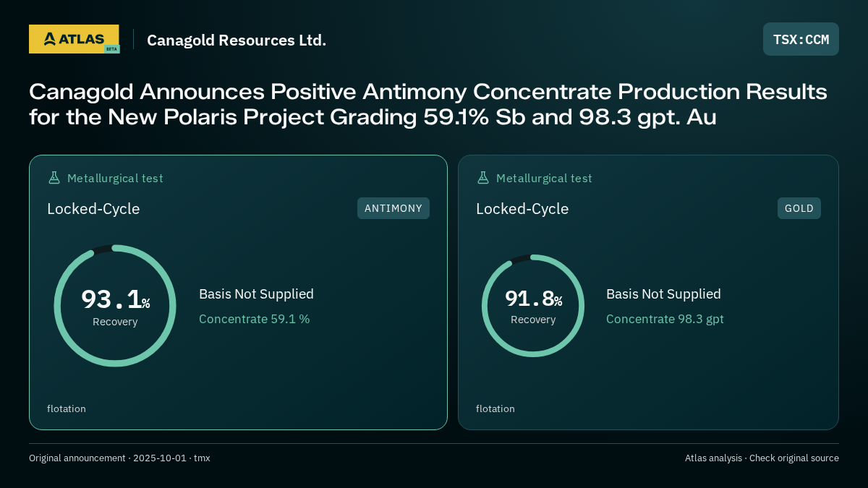Click 'Original announcement · 2025-10-01 · tmx' footer
This screenshot has height=488, width=868.
pos(119,458)
